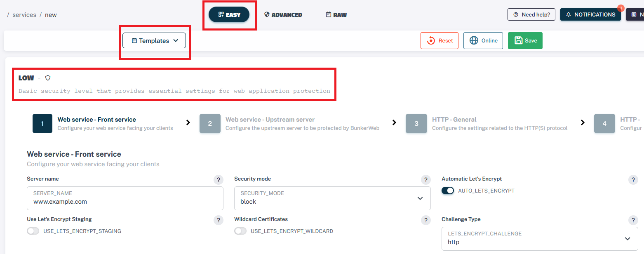Disable the AUTO_LETS_ENCRYPT toggle
Image resolution: width=644 pixels, height=254 pixels.
click(448, 191)
